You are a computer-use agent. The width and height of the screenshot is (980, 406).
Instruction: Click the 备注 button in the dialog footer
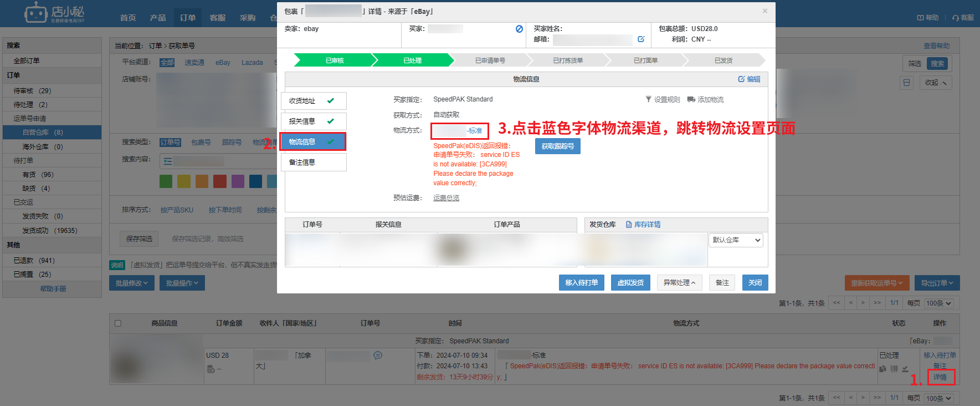pos(722,283)
